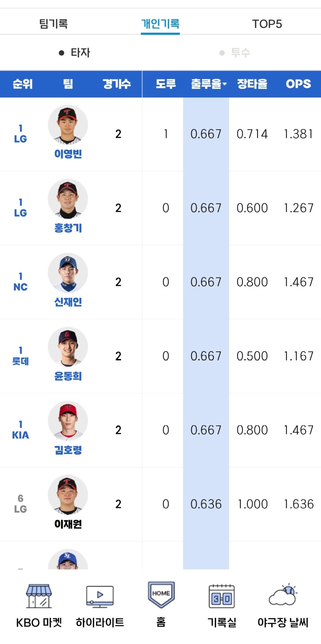
Task: Tap 이영빈's player photo
Action: [68, 125]
